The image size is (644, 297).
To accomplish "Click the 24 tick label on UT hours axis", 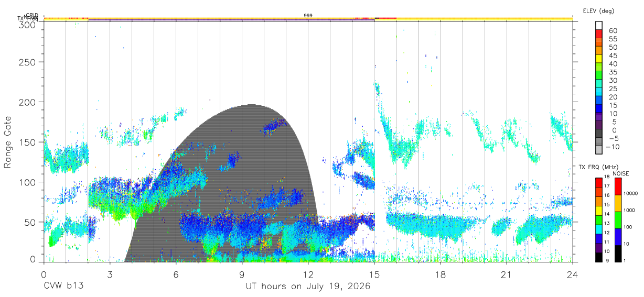I will 572,274.
